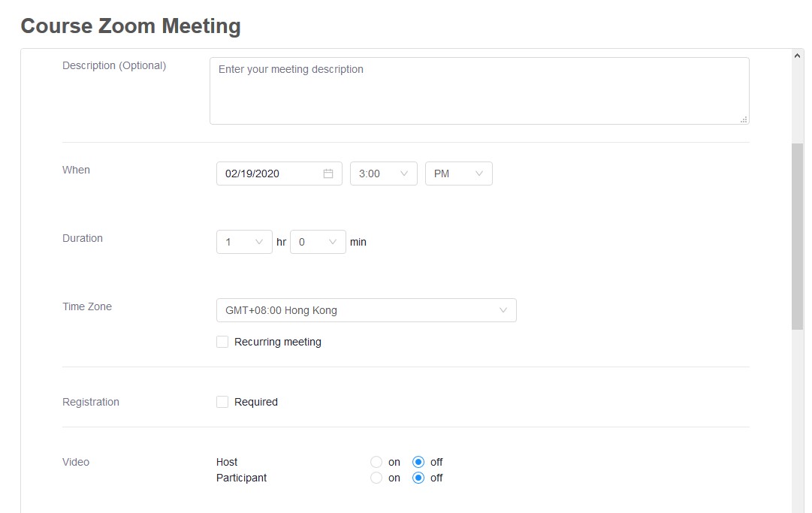
Task: Enable required Registration
Action: pos(222,401)
